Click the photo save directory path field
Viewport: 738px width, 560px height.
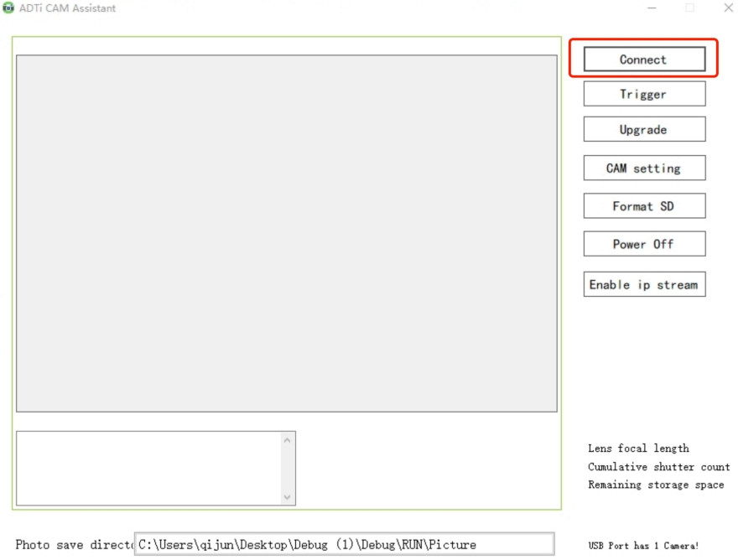pos(344,544)
